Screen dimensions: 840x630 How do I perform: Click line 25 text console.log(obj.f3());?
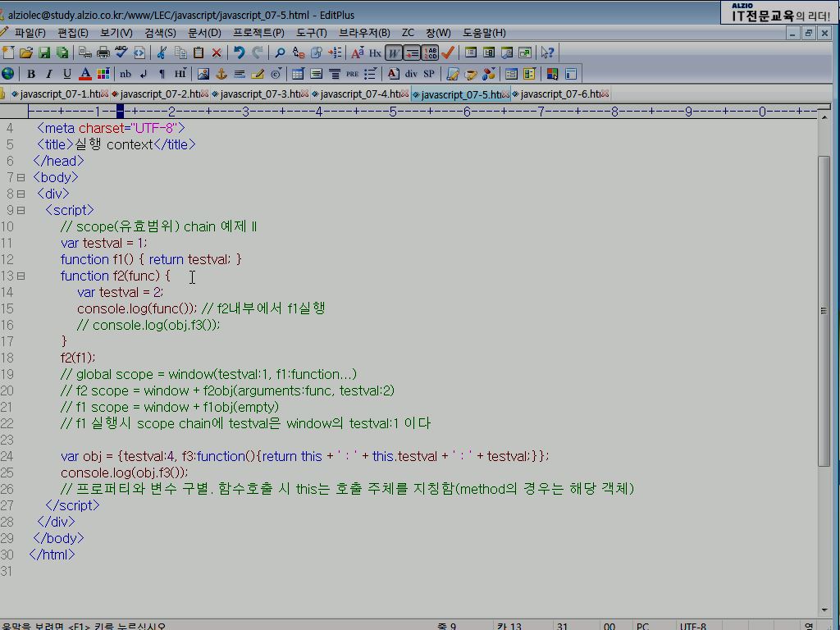[x=125, y=472]
